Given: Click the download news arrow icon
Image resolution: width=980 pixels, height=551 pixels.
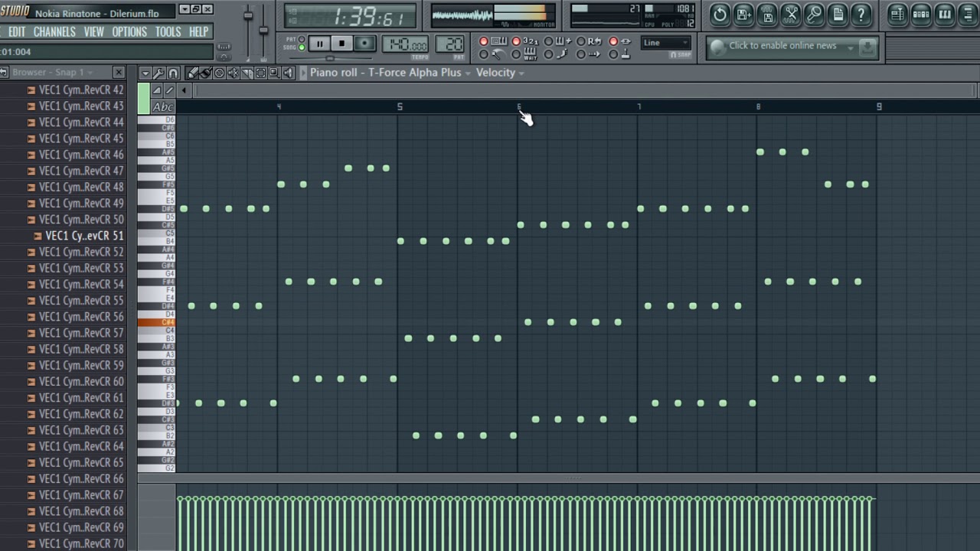Looking at the screenshot, I should coord(867,47).
